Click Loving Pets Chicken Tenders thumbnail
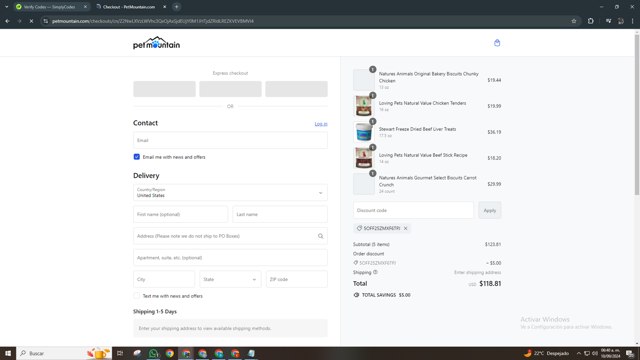Image resolution: width=640 pixels, height=360 pixels. [363, 106]
